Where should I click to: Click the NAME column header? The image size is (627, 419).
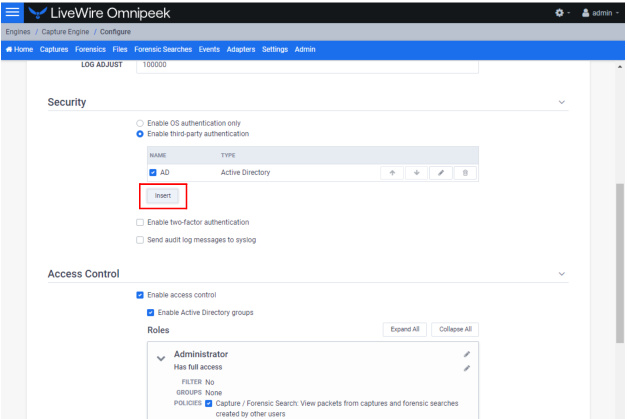[158, 155]
